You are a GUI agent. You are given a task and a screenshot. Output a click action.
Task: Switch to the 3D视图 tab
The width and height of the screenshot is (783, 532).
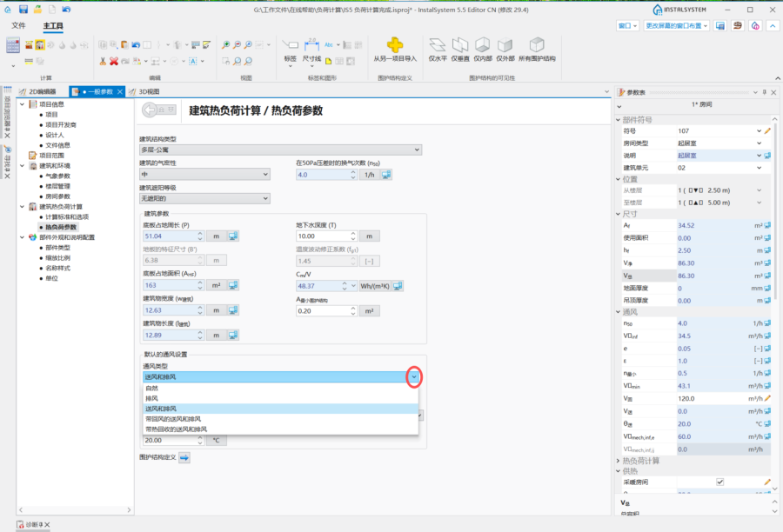click(144, 91)
